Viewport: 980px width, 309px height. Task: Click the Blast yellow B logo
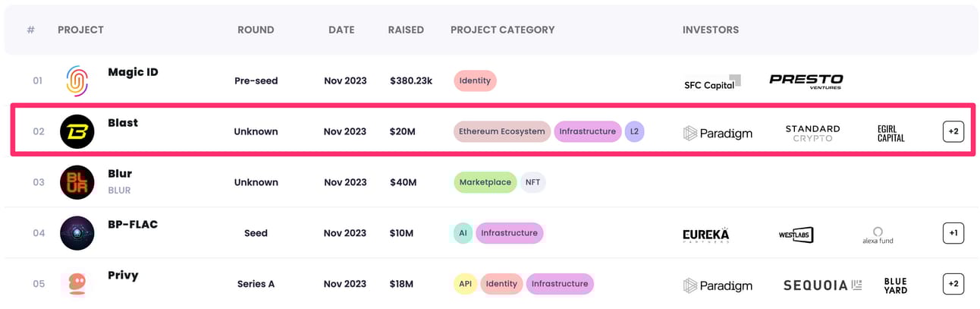[x=77, y=131]
